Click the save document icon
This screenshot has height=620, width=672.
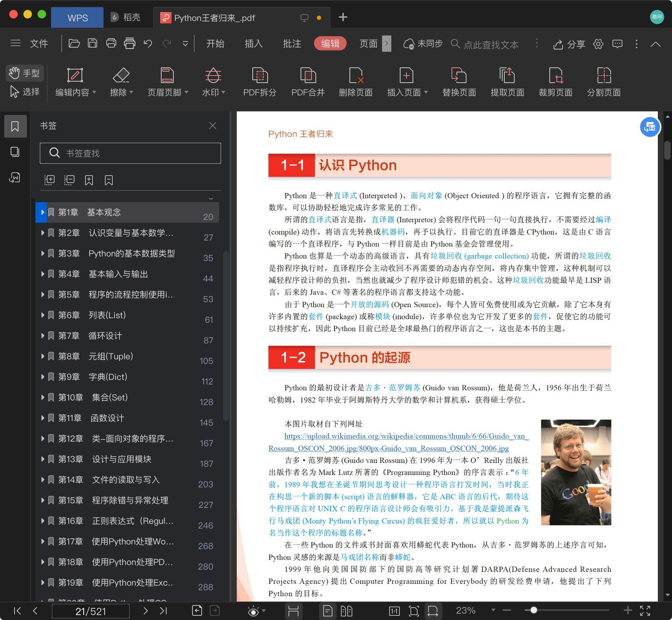point(93,43)
